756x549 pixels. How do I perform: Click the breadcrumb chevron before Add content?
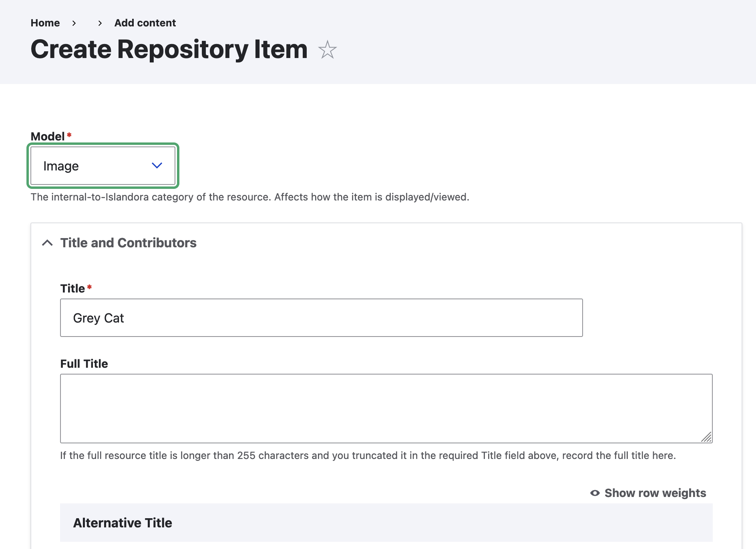[x=100, y=23]
